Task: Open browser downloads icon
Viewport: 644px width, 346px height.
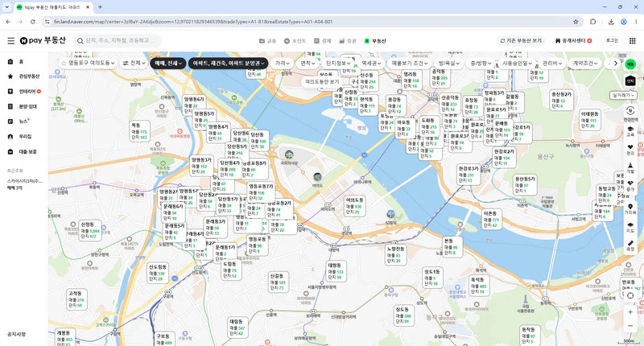Action: 611,22
